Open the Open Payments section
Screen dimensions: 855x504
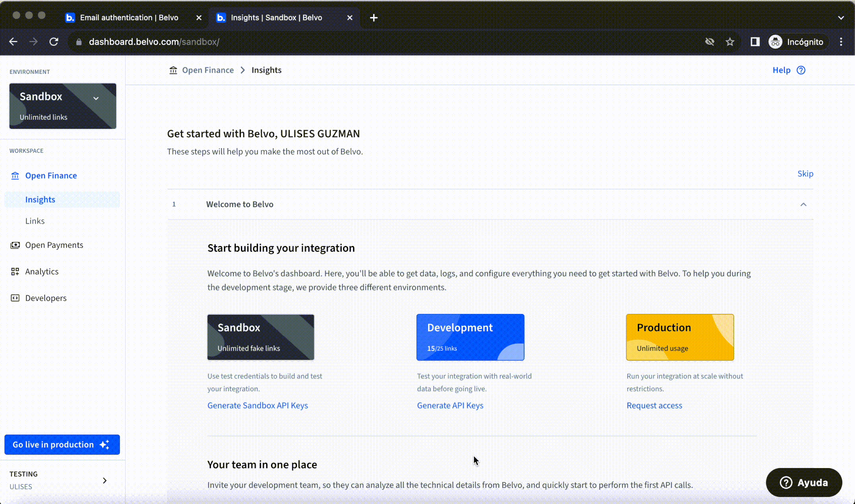tap(54, 245)
